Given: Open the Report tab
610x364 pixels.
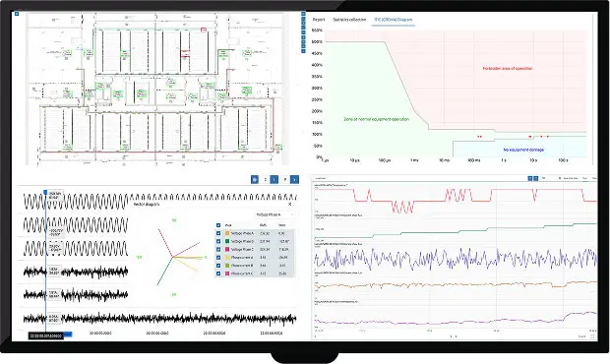Looking at the screenshot, I should point(319,20).
